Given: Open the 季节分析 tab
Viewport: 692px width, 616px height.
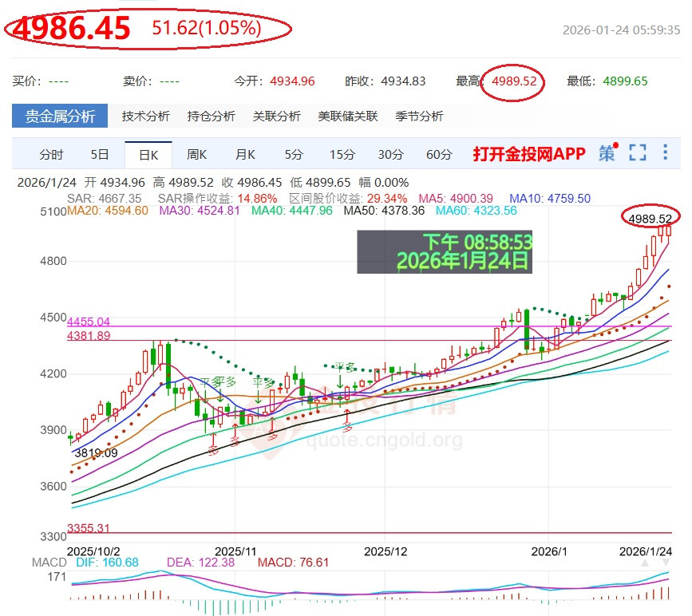Looking at the screenshot, I should click(419, 115).
